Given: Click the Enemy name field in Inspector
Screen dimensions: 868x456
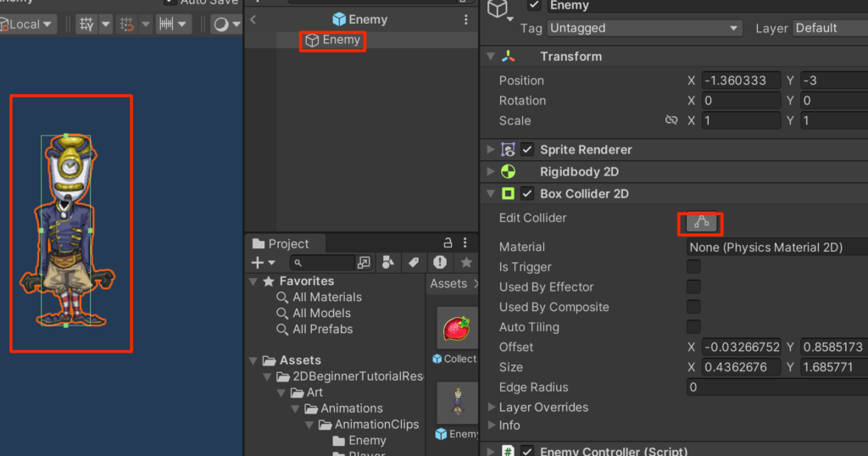Looking at the screenshot, I should (x=708, y=6).
